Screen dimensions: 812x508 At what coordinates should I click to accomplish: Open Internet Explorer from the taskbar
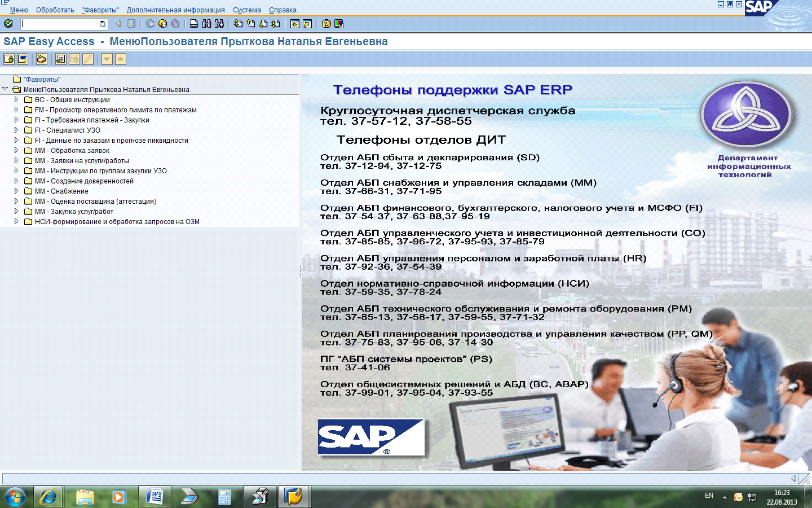[x=48, y=497]
